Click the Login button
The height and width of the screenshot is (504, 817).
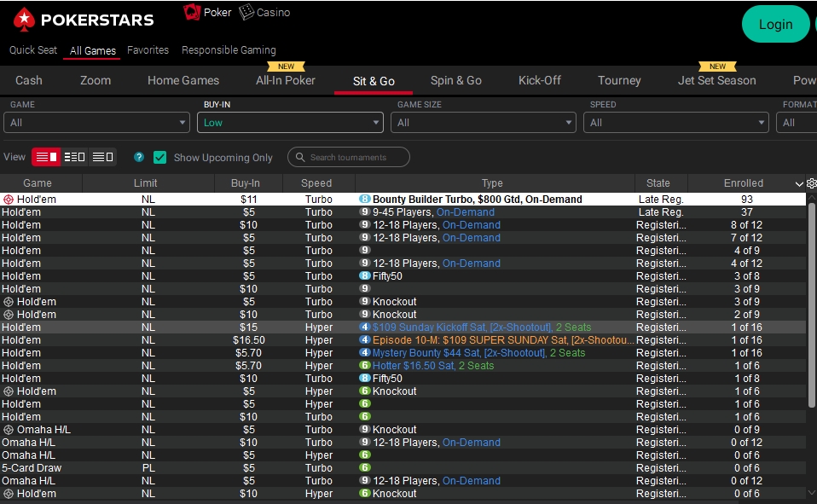776,24
